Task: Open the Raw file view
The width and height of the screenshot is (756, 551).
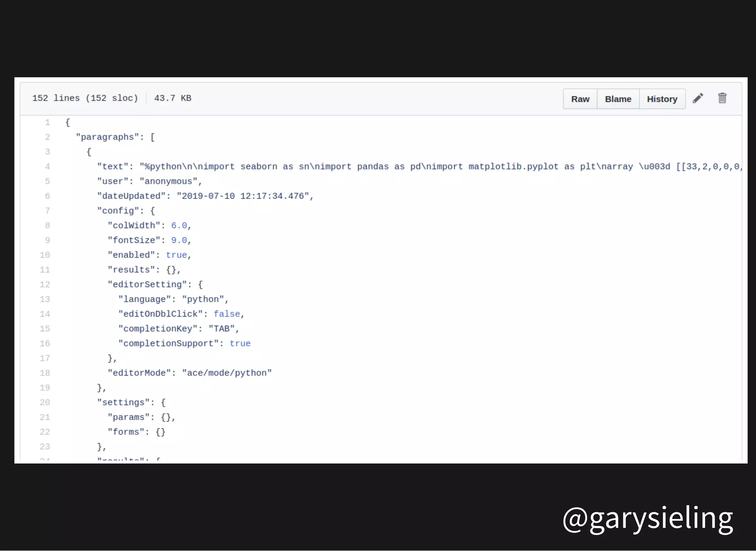Action: click(x=580, y=99)
